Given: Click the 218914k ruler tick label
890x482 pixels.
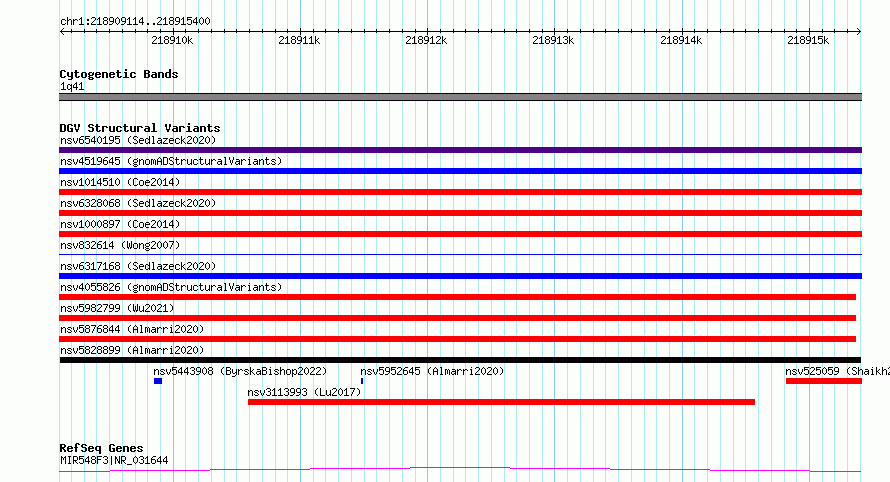Looking at the screenshot, I should click(x=681, y=40).
